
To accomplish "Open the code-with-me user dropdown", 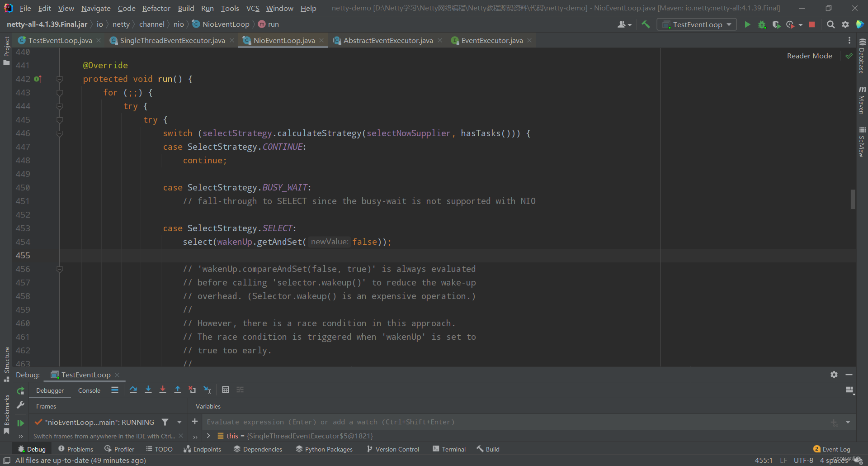I will (624, 24).
